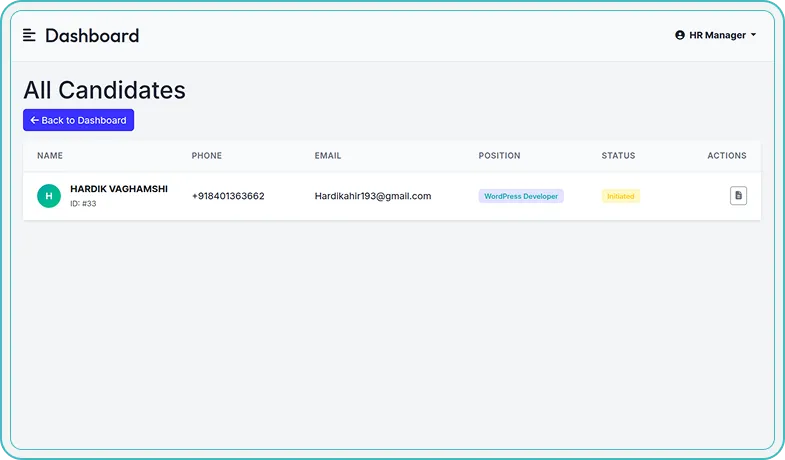Image resolution: width=785 pixels, height=460 pixels.
Task: Click the POSITION column header
Action: (499, 156)
